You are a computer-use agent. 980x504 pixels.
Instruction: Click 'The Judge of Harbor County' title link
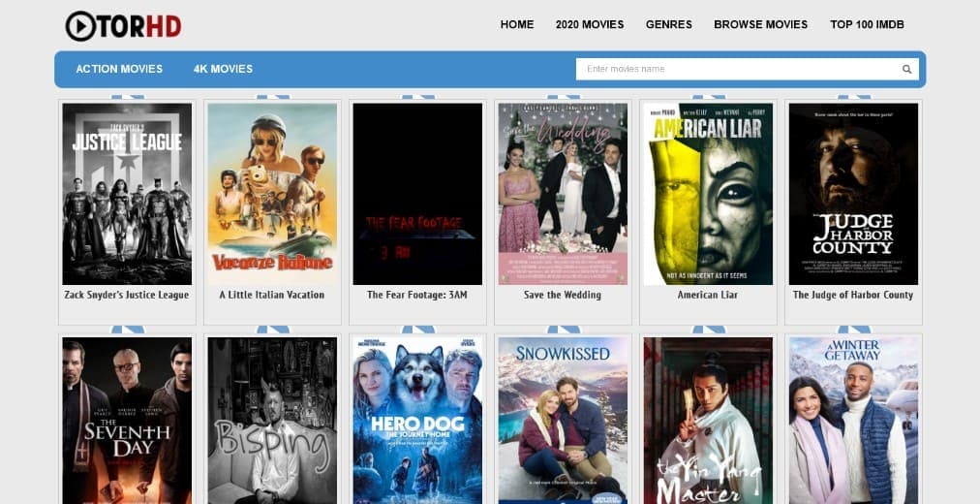pyautogui.click(x=853, y=295)
